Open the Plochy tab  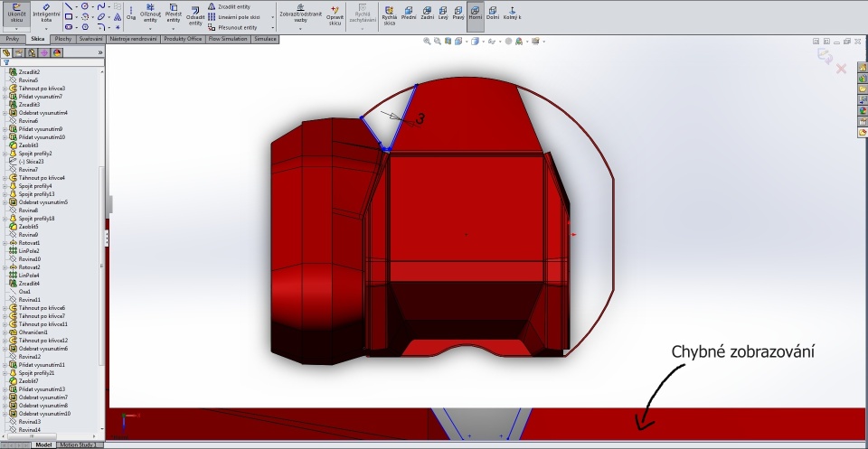click(63, 39)
